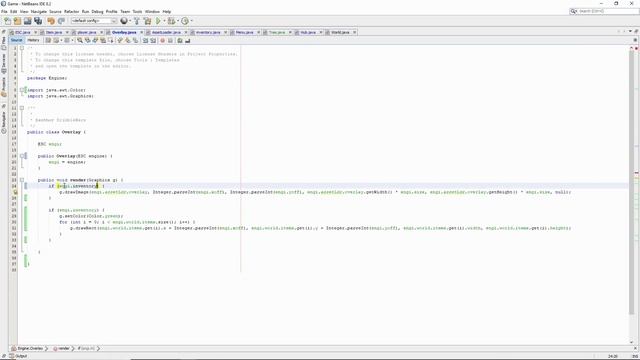Click the Save All toolbar icon
Viewport: 640px width, 360px height.
[38, 21]
